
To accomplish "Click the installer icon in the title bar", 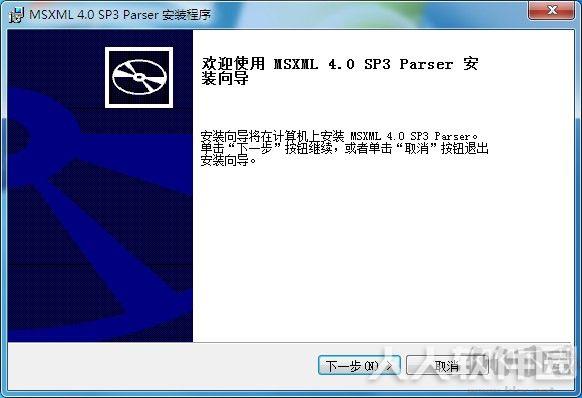I will click(17, 15).
